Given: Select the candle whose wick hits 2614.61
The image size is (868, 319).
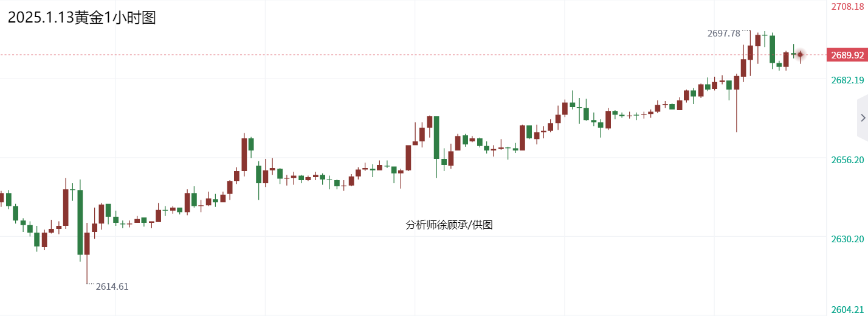Looking at the screenshot, I should (x=87, y=244).
